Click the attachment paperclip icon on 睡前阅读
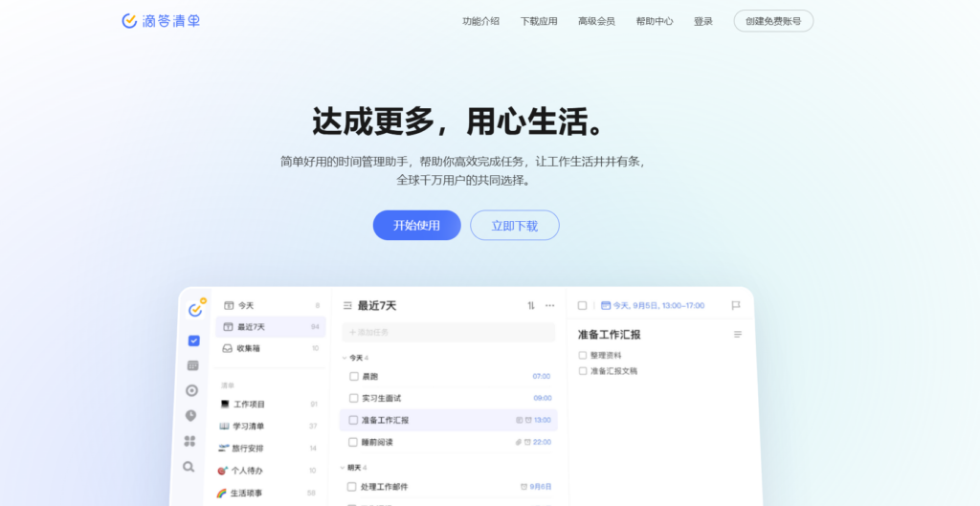 pos(518,442)
